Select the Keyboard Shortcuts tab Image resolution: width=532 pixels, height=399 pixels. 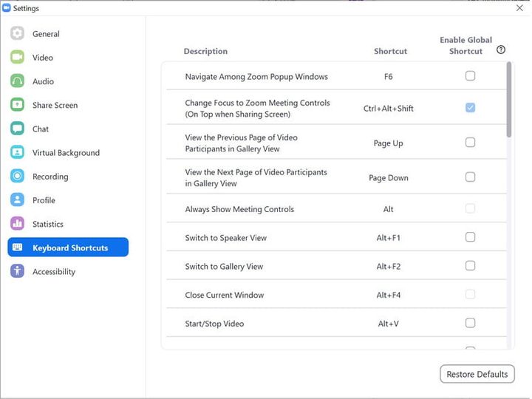click(x=69, y=248)
